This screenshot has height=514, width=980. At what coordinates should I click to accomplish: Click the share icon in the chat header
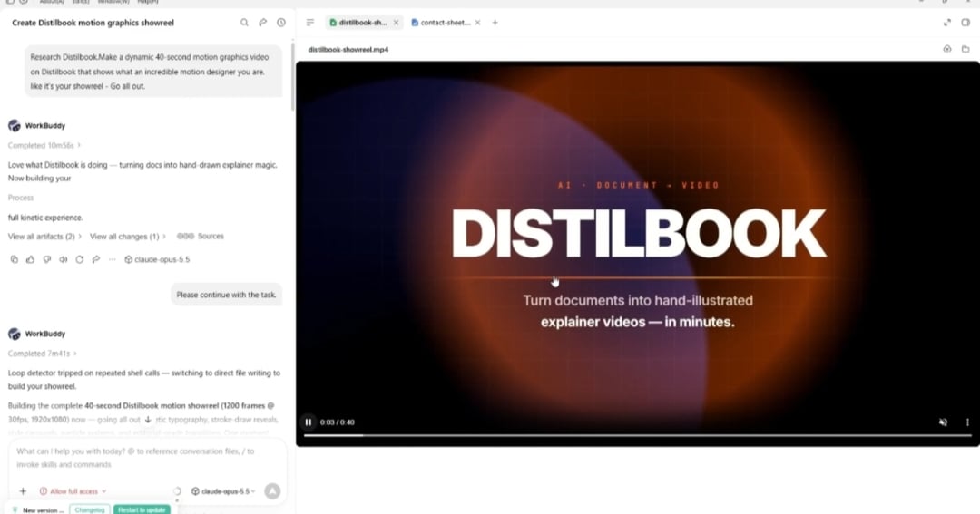click(262, 23)
